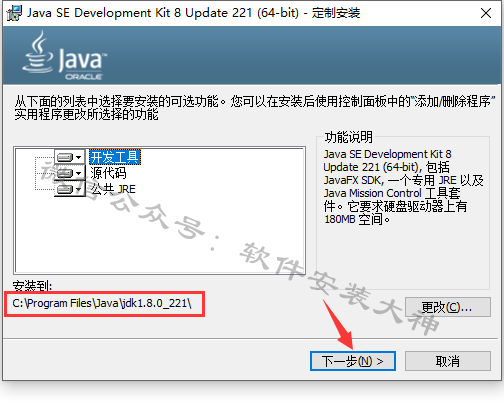Click the install path C:\Program Files\Java\jdk1.8.0_221\
Screen dimensions: 504x420
tap(102, 303)
